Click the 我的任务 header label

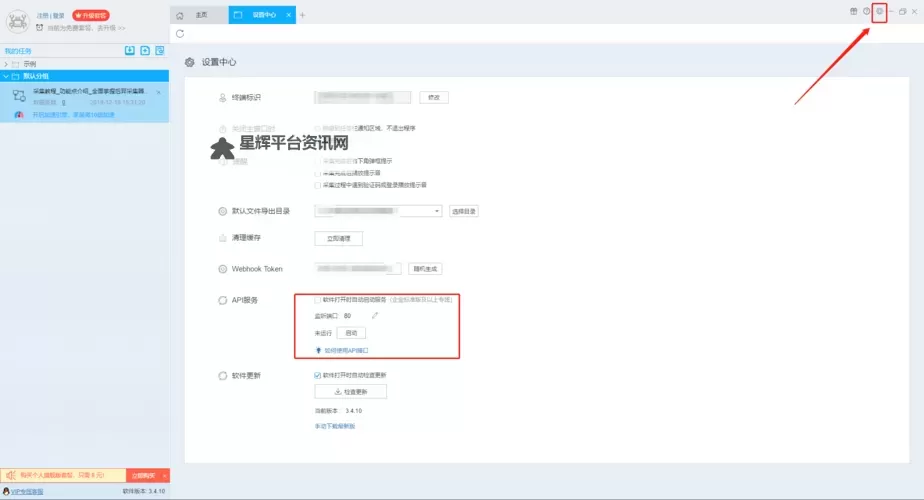18,51
